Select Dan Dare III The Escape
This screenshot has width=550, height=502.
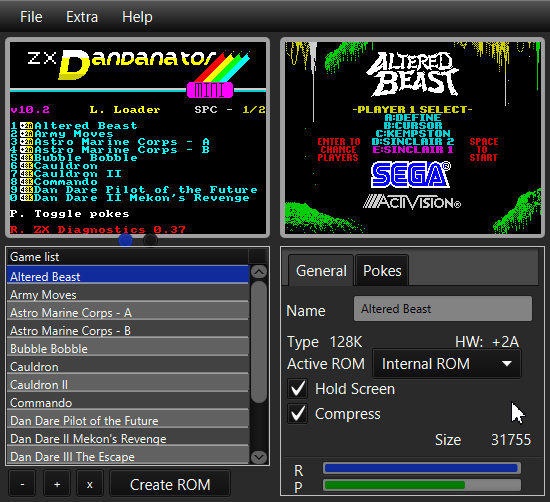[x=128, y=456]
